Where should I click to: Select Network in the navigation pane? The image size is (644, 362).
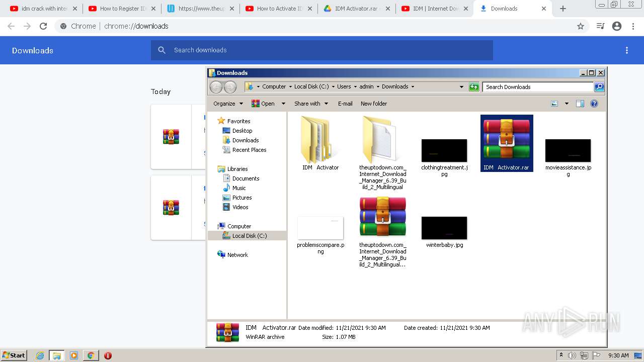(x=237, y=255)
